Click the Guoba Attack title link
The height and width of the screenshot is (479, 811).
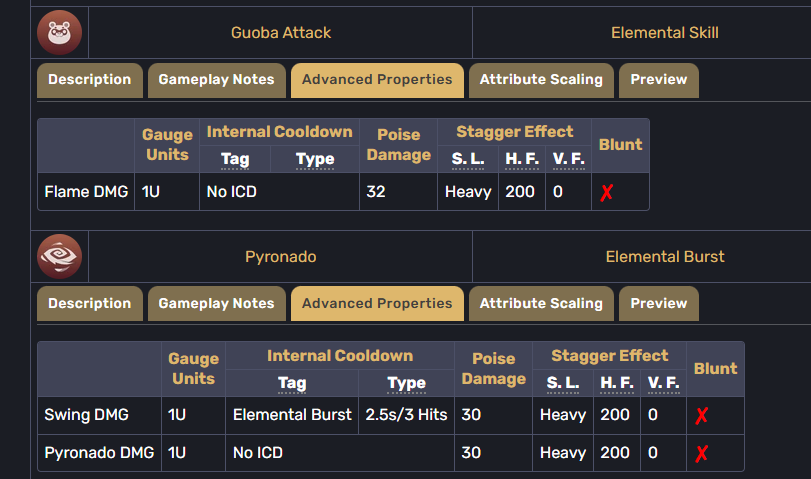tap(280, 33)
